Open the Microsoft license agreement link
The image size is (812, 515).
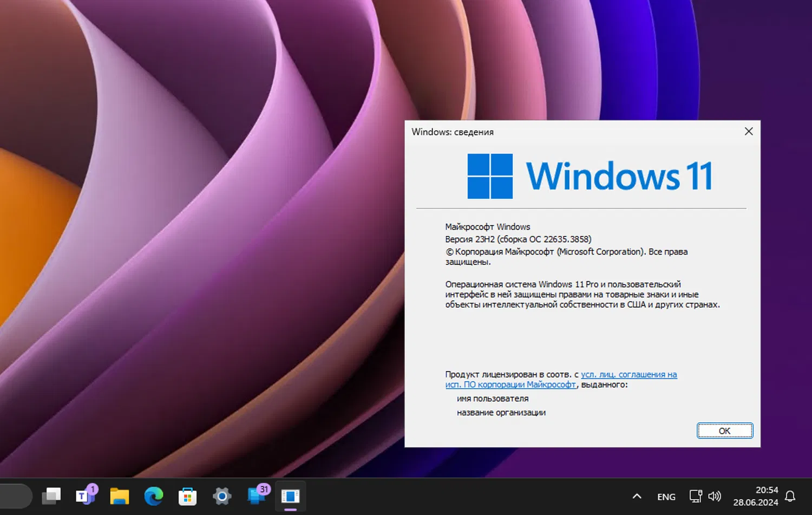click(628, 374)
